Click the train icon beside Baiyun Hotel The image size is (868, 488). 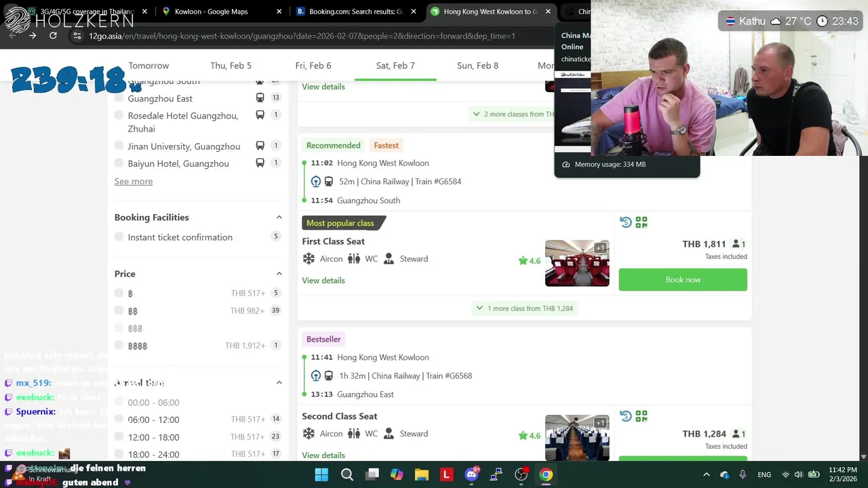coord(260,163)
